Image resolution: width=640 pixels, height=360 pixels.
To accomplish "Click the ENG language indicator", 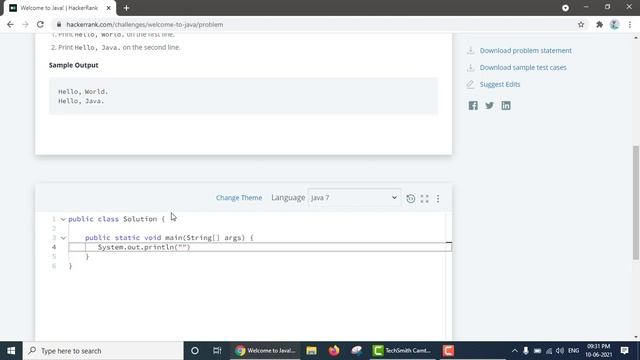I will [573, 351].
